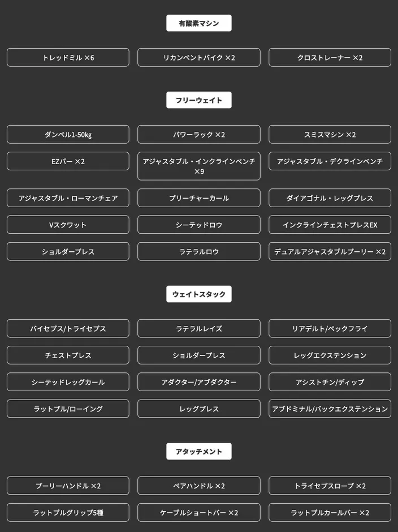Select レッグエクステンション in ウェイトスタック
The height and width of the screenshot is (532, 398).
point(330,355)
